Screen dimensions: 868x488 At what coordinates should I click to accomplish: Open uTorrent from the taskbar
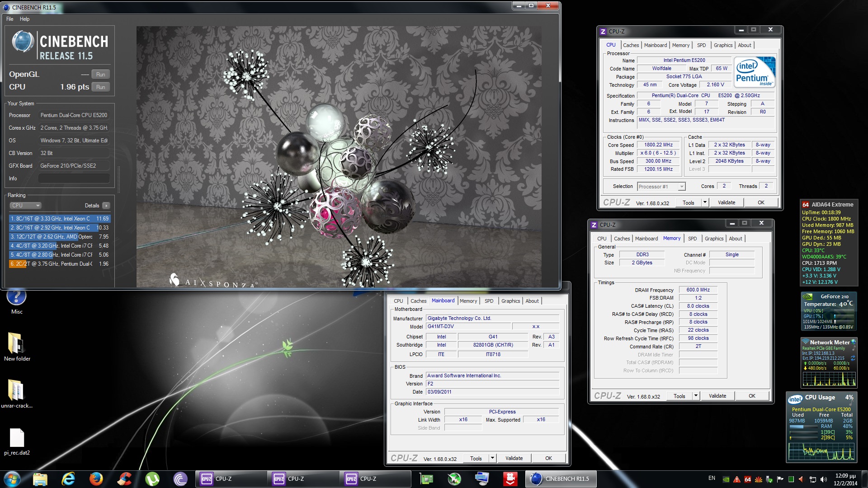click(152, 479)
